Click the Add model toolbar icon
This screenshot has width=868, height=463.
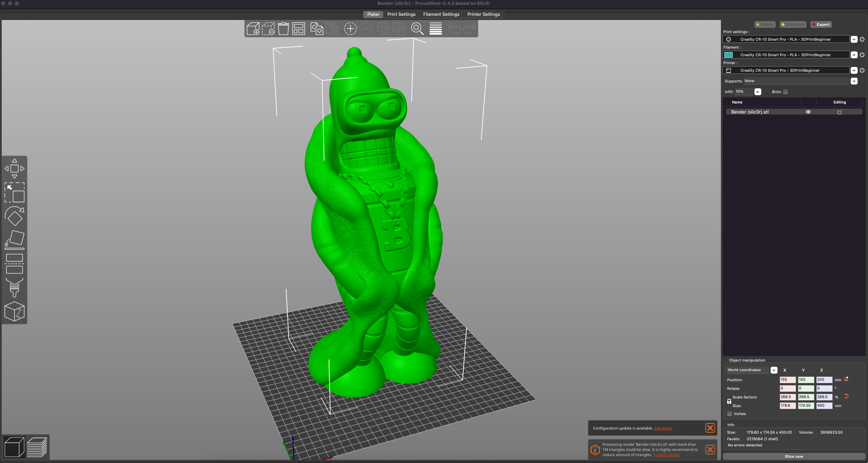(253, 29)
